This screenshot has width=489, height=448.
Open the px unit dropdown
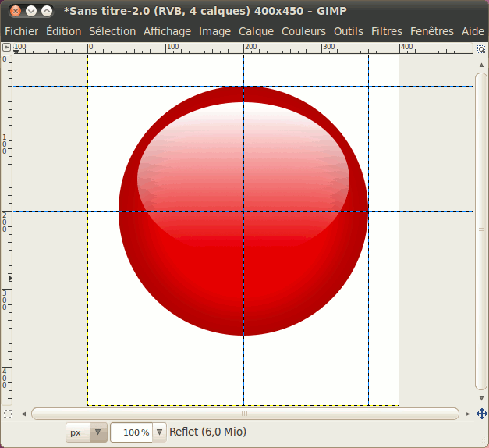(87, 432)
